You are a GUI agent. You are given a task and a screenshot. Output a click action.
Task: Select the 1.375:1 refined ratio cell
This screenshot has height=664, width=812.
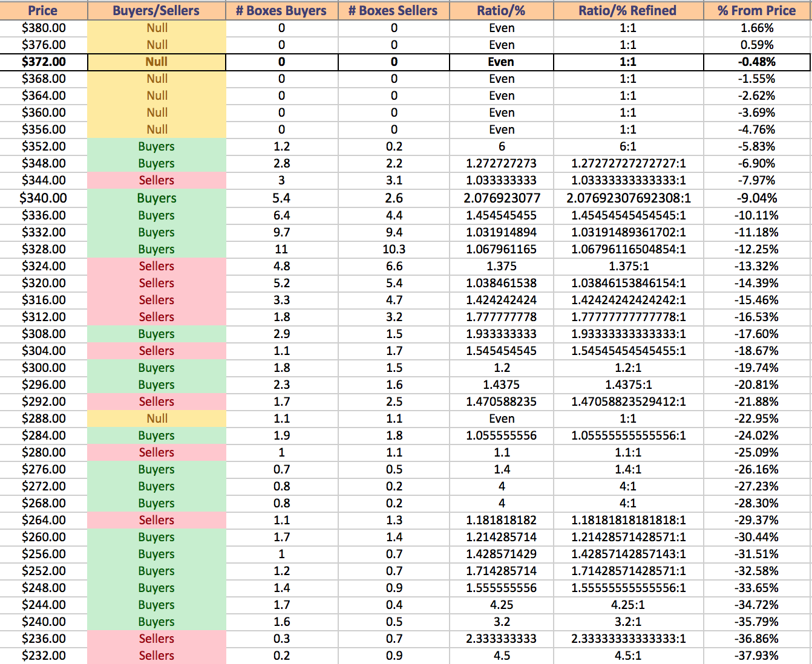(x=628, y=266)
